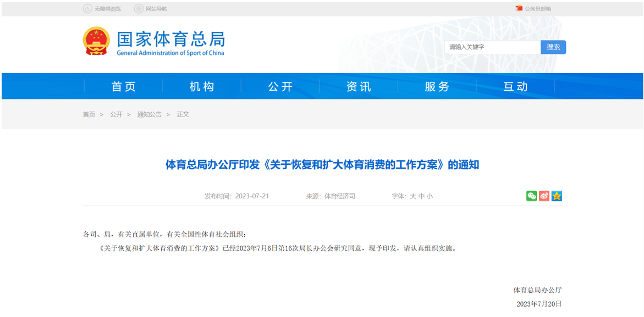Open 公务员邮箱 mailbox link
The image size is (644, 317).
[x=538, y=9]
